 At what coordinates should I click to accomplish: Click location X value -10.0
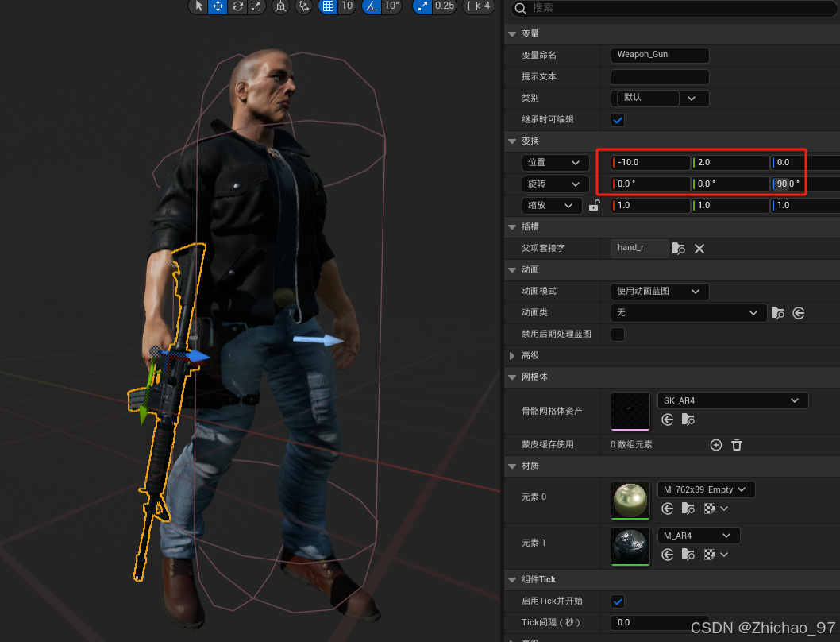[650, 163]
